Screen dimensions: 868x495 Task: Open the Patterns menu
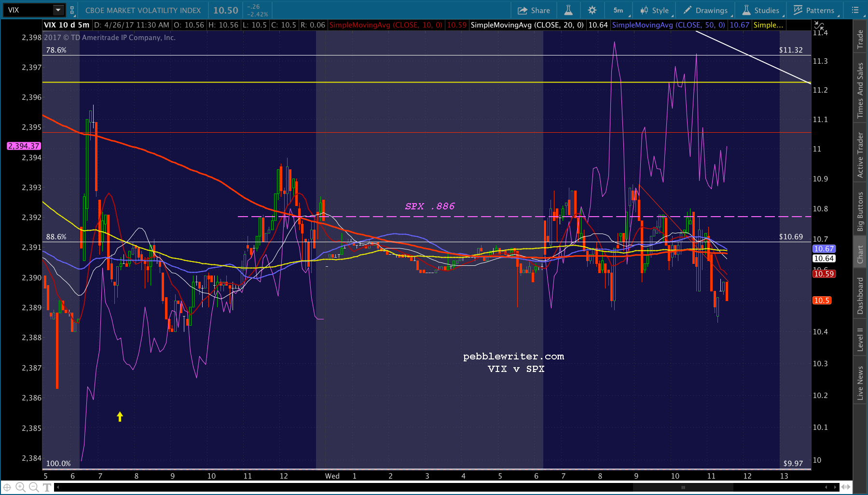click(x=814, y=10)
